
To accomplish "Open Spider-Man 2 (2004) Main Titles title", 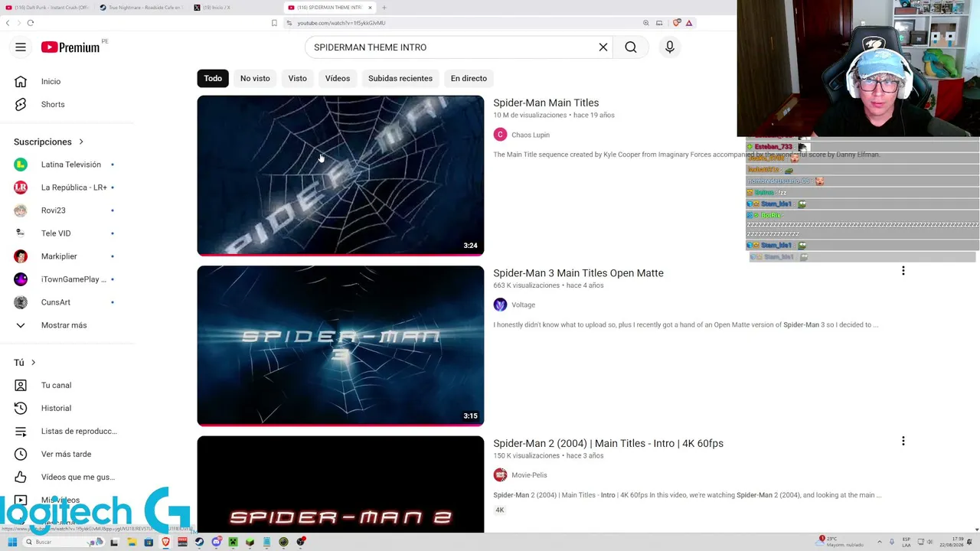I will 608,443.
